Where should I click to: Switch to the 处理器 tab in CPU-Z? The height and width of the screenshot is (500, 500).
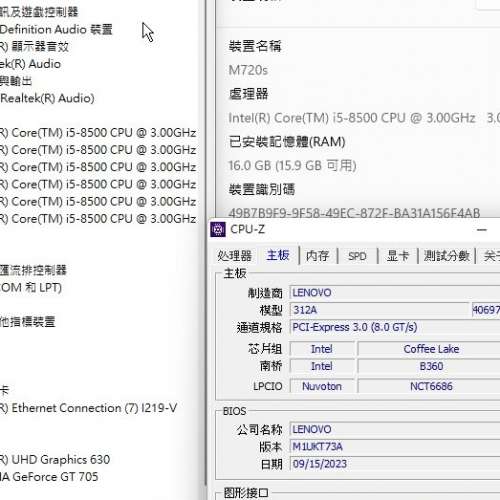[x=234, y=256]
